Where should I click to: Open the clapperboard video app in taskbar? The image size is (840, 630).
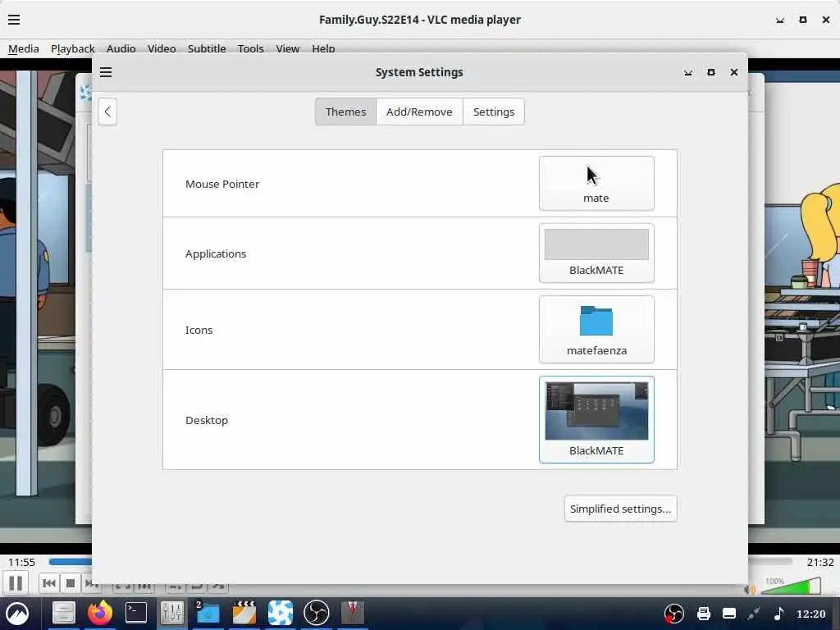click(244, 613)
